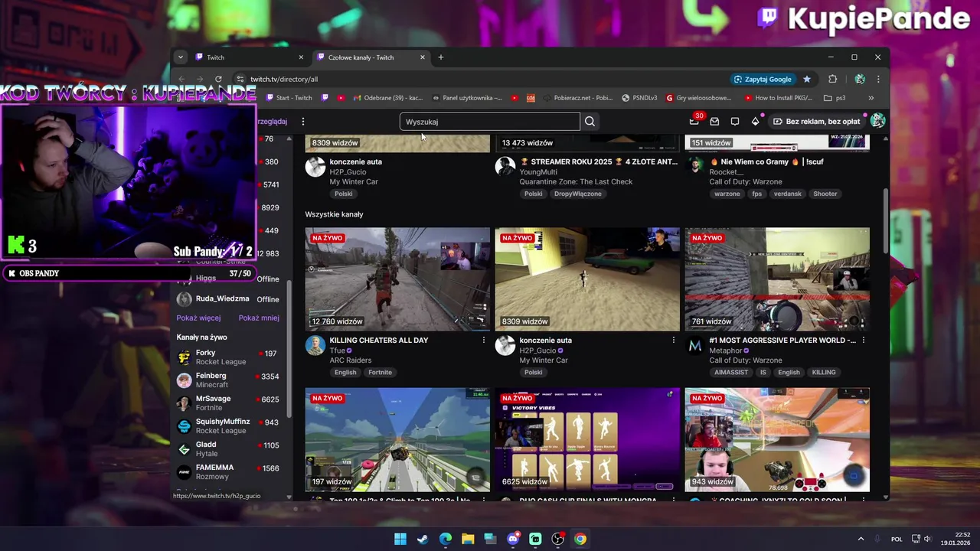Open the Chrome extensions puzzle icon
Screen dimensions: 980x551
(x=833, y=79)
